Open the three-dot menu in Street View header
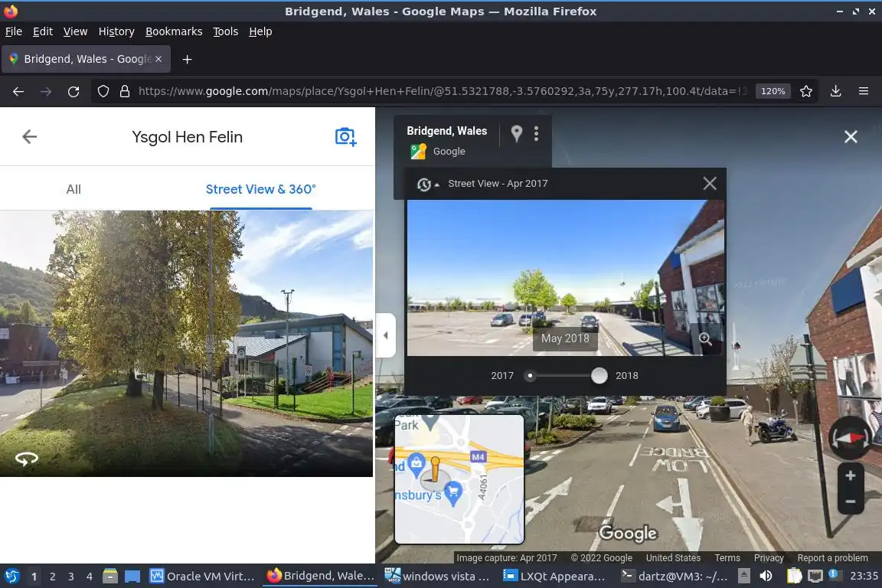Viewport: 882px width, 588px height. pyautogui.click(x=536, y=134)
